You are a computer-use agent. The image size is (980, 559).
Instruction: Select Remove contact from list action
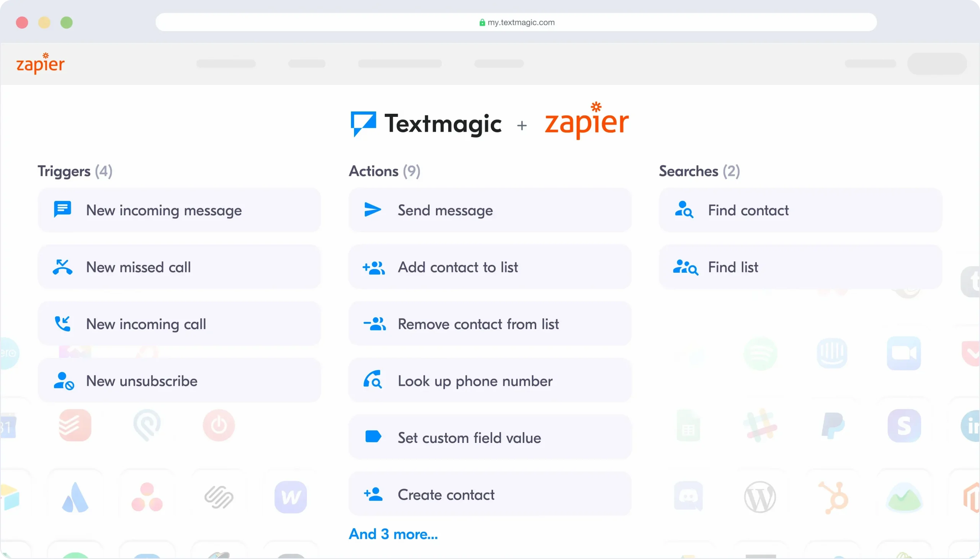[490, 324]
